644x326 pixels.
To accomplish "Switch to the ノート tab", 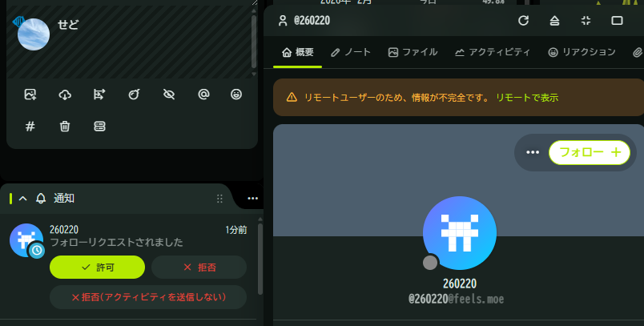I will pyautogui.click(x=351, y=52).
